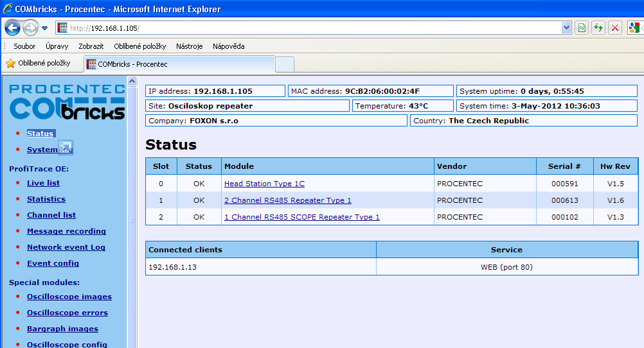Click the Internet Explorer title bar icon

point(8,8)
